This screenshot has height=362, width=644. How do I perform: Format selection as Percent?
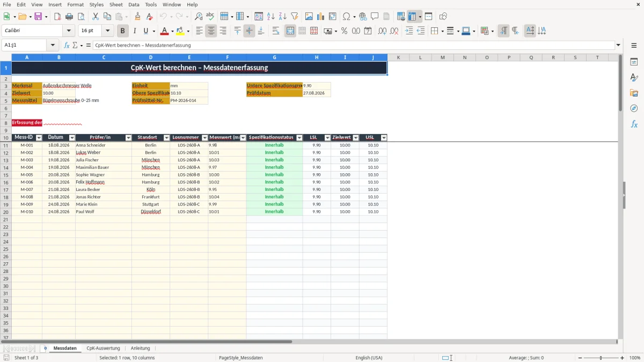(344, 31)
